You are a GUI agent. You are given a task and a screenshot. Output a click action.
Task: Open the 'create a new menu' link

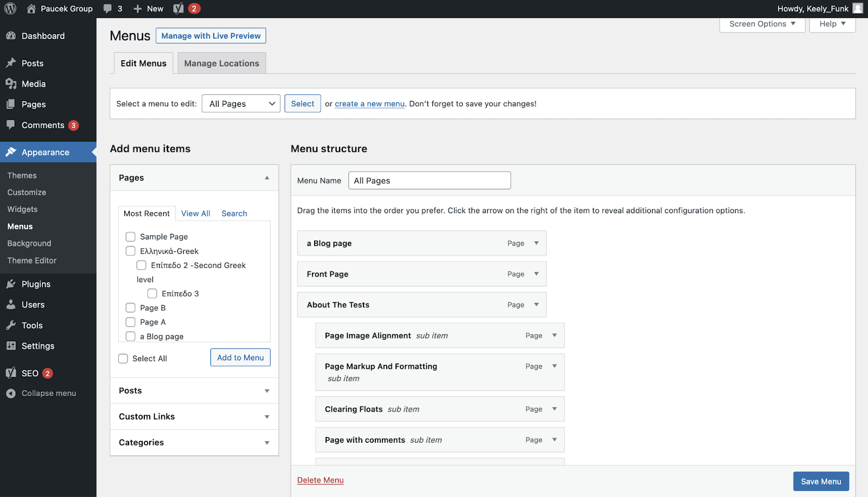[369, 104]
